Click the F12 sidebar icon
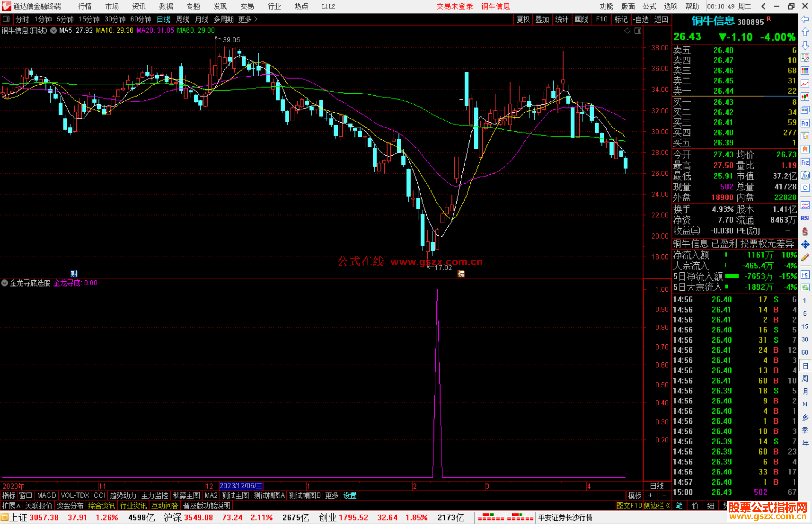812x524 pixels. pos(805,162)
